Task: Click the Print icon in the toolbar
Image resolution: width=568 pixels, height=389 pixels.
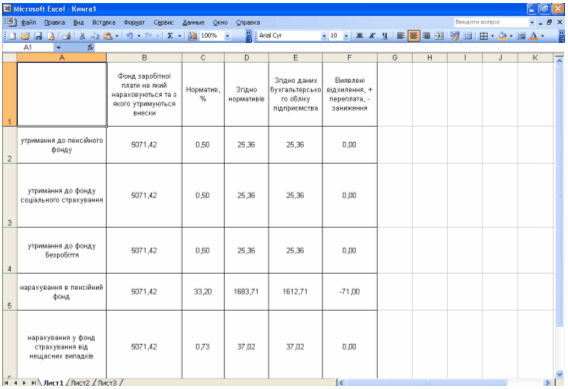Action: pyautogui.click(x=66, y=36)
